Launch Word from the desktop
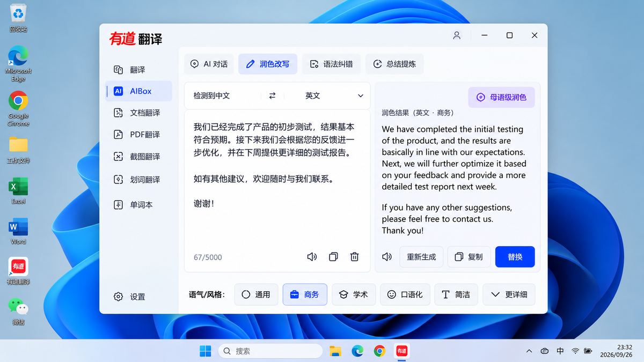 pos(18,231)
